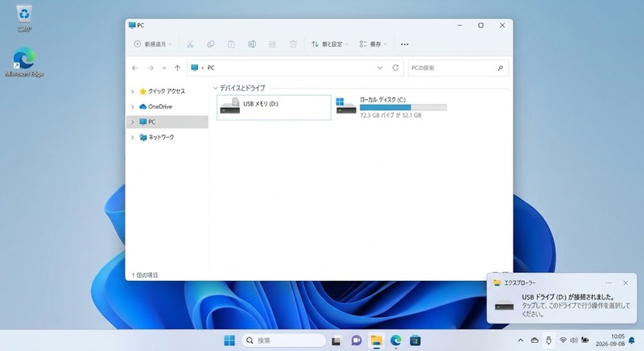The height and width of the screenshot is (351, 644).
Task: Select USB メモリ (D:) drive
Action: pos(274,108)
